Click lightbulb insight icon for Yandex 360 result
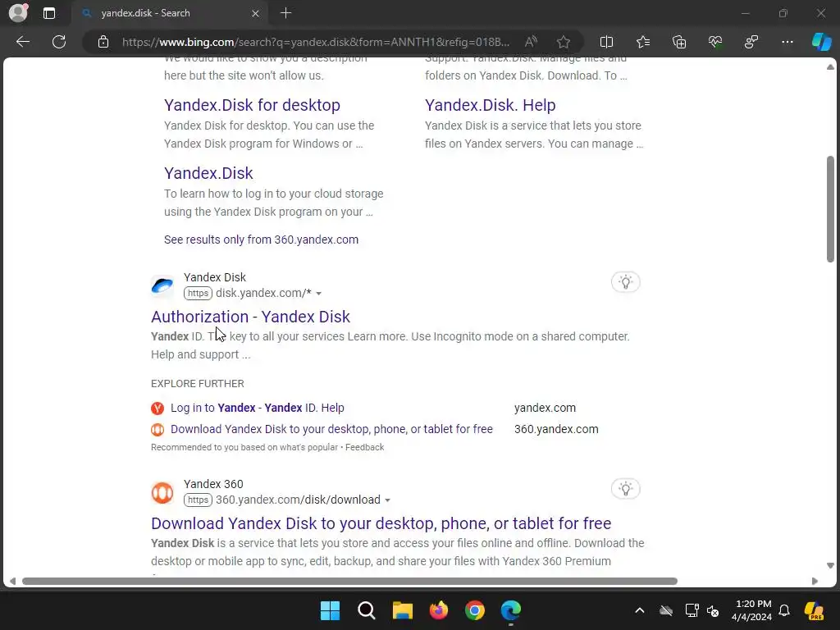Viewport: 840px width, 630px height. [625, 489]
